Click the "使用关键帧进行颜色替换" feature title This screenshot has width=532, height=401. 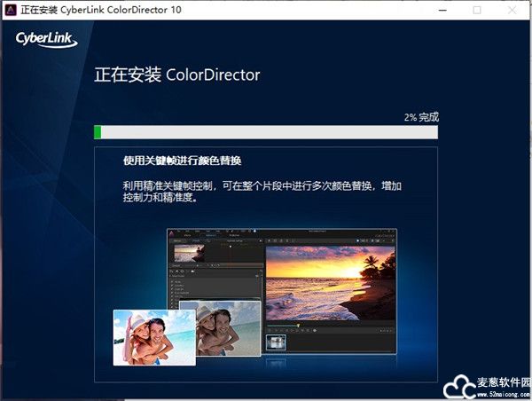[x=182, y=161]
